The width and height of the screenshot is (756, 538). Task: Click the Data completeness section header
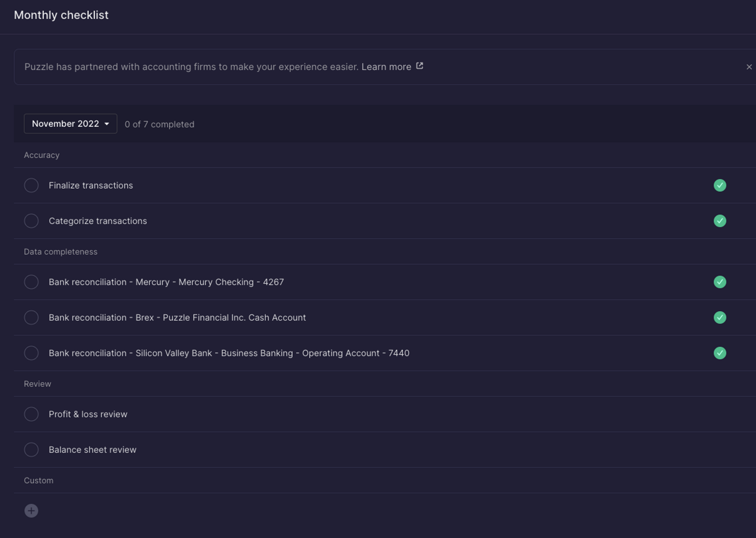point(60,252)
